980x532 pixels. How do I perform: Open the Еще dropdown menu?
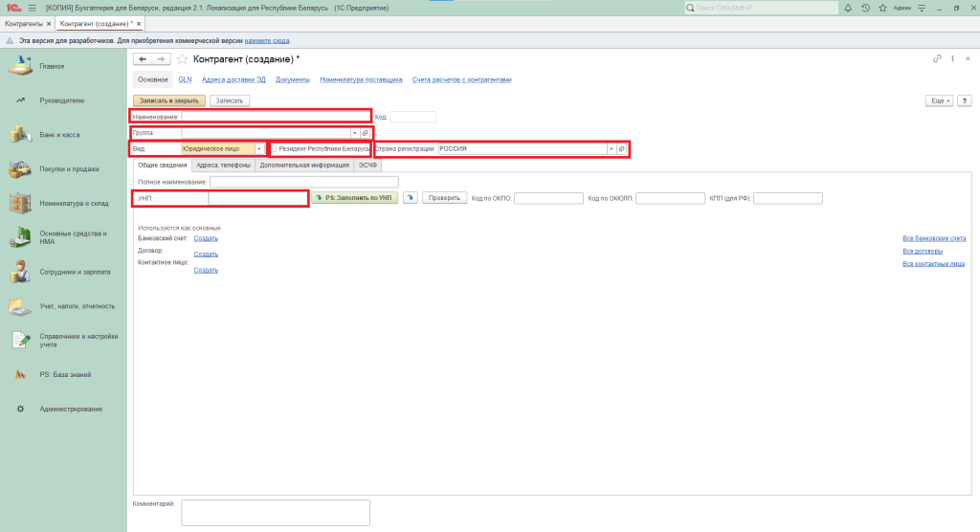coord(939,100)
